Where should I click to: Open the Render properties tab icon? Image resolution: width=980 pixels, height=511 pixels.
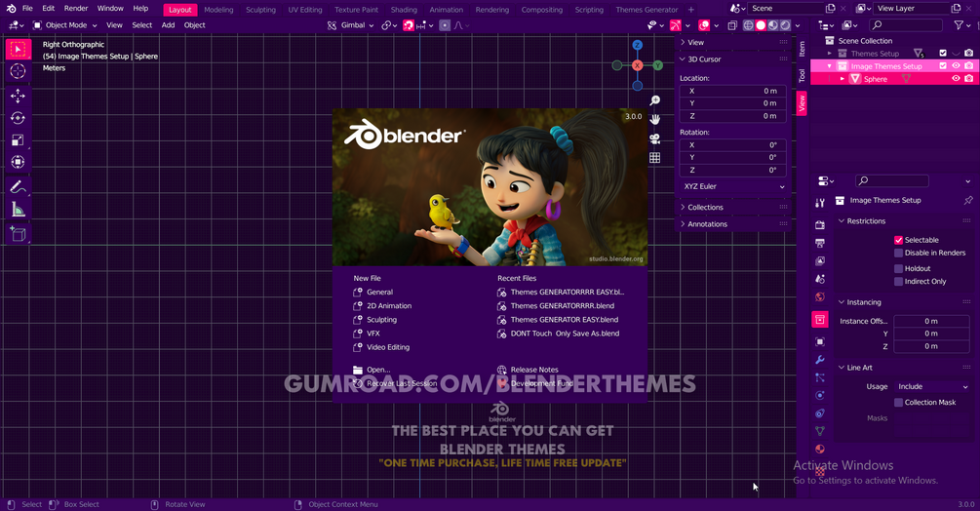point(820,225)
